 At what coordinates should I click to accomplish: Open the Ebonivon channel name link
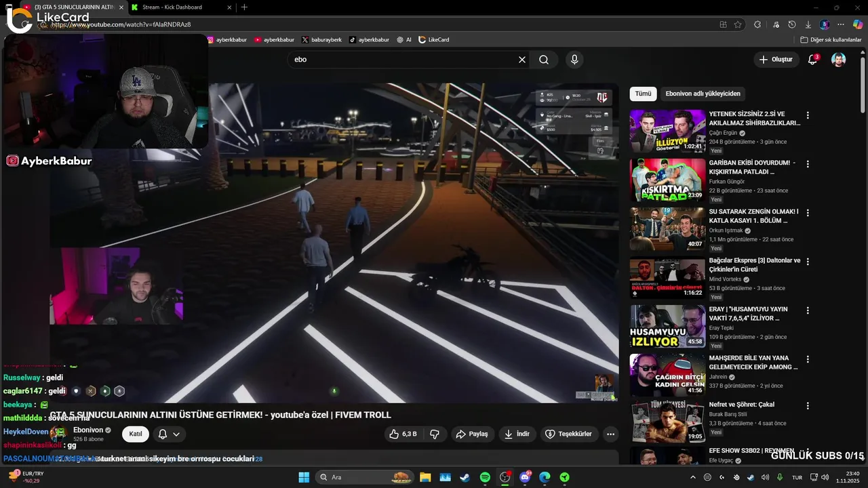[x=88, y=430]
